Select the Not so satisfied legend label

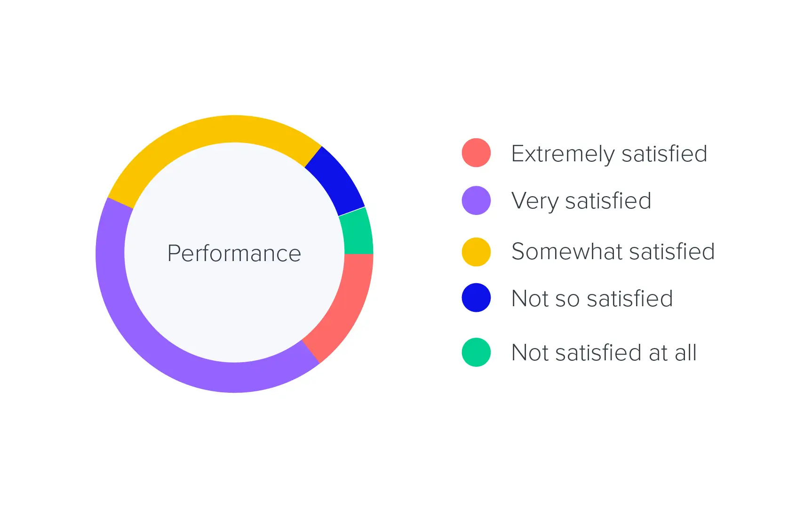coord(592,299)
